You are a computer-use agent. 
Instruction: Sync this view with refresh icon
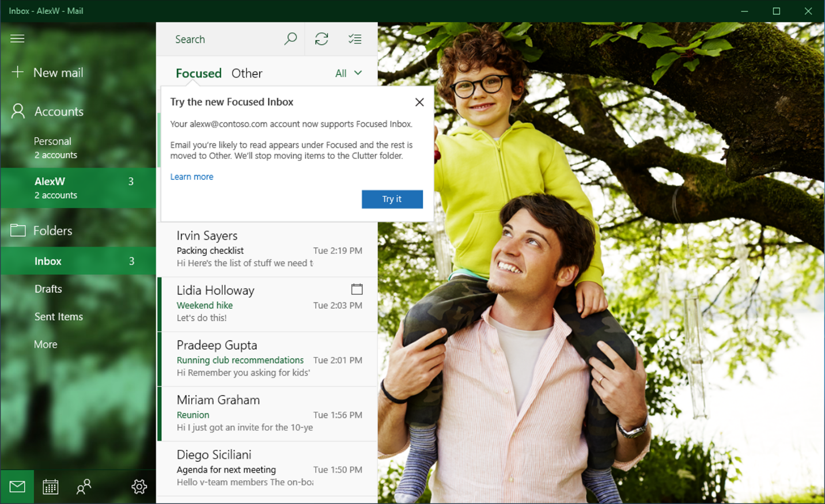(321, 39)
